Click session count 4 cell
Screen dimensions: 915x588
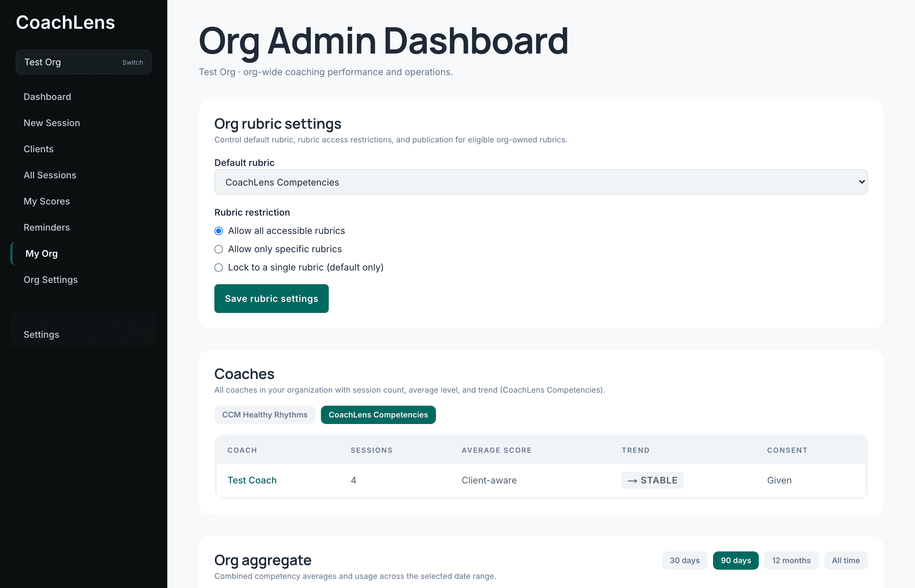[x=353, y=480]
